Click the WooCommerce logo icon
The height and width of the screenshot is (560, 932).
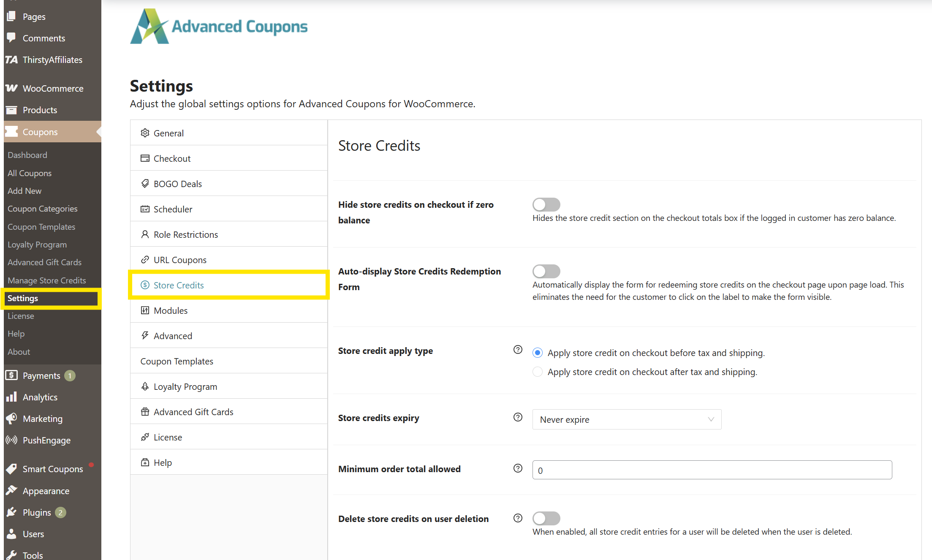point(11,88)
